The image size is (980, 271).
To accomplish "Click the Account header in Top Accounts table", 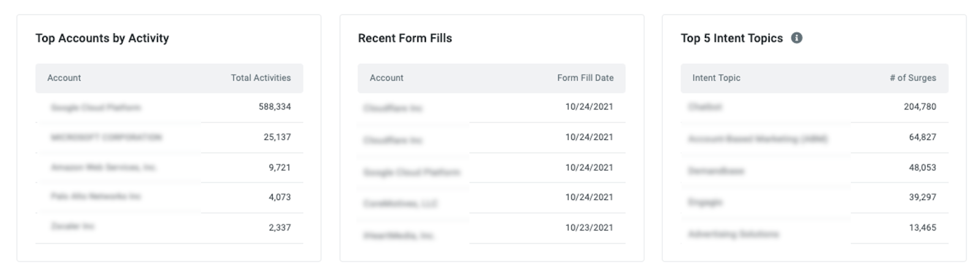I will [x=64, y=78].
